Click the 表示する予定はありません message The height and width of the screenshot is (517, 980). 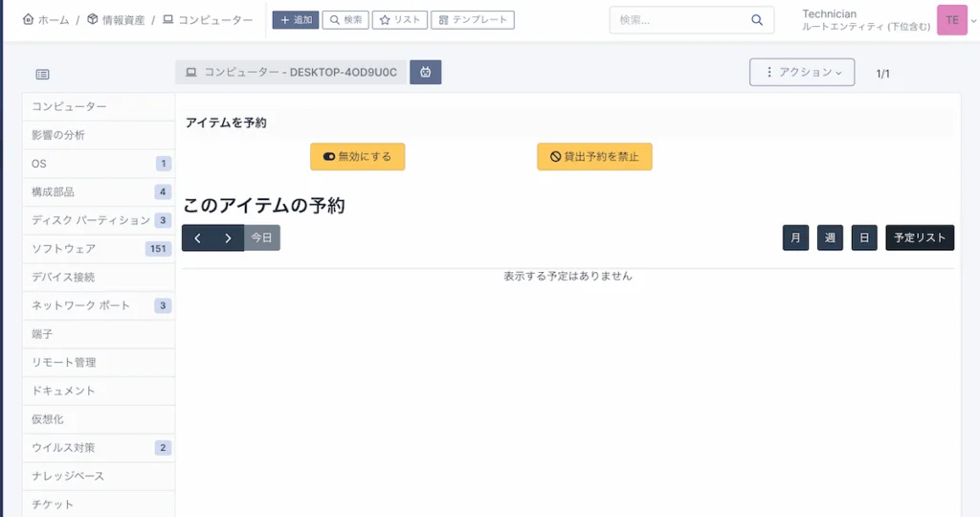[x=568, y=276]
